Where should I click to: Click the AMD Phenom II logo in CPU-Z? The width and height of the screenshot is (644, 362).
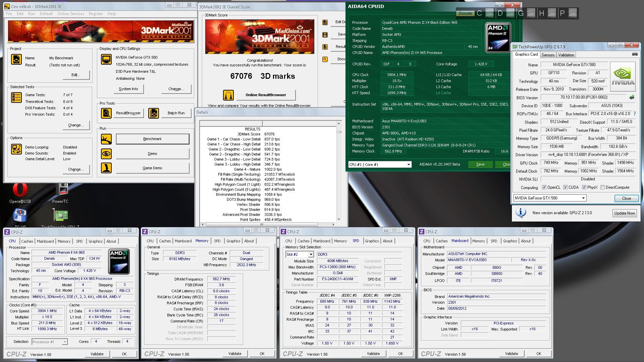click(119, 261)
